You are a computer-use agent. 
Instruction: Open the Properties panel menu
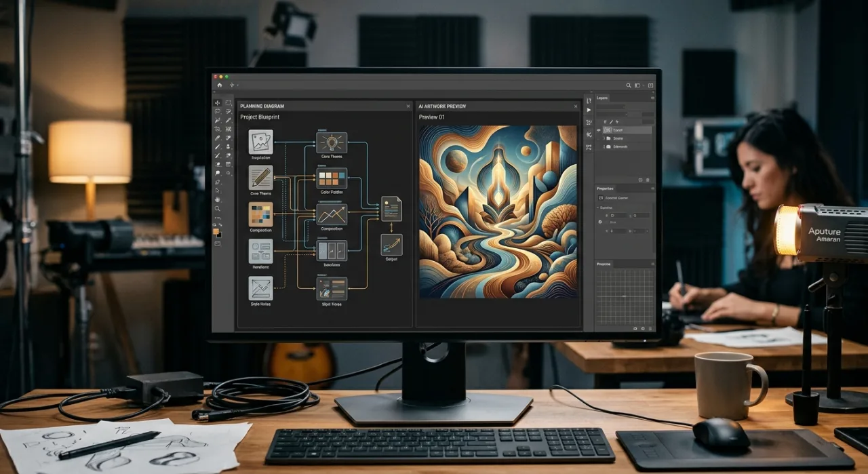[652, 189]
